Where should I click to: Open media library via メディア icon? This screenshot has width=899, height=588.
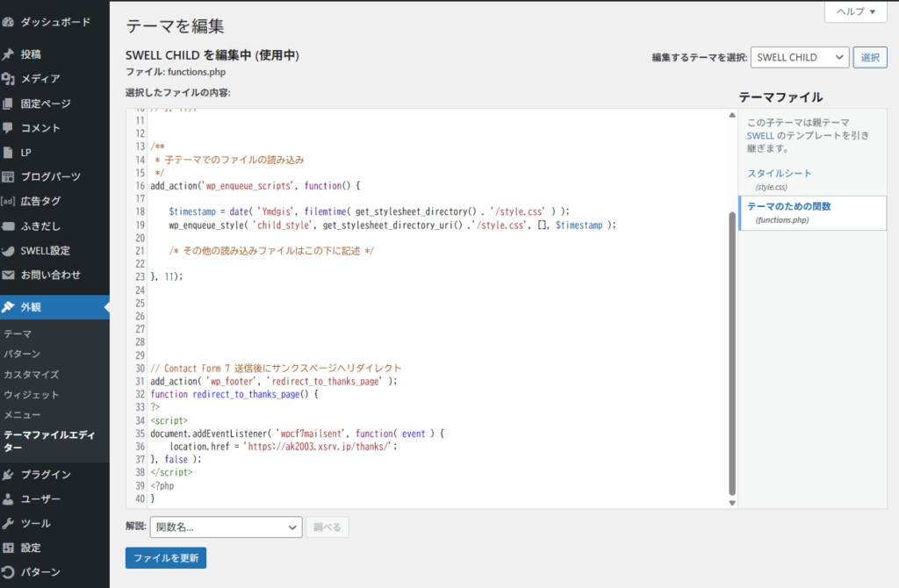[x=9, y=79]
